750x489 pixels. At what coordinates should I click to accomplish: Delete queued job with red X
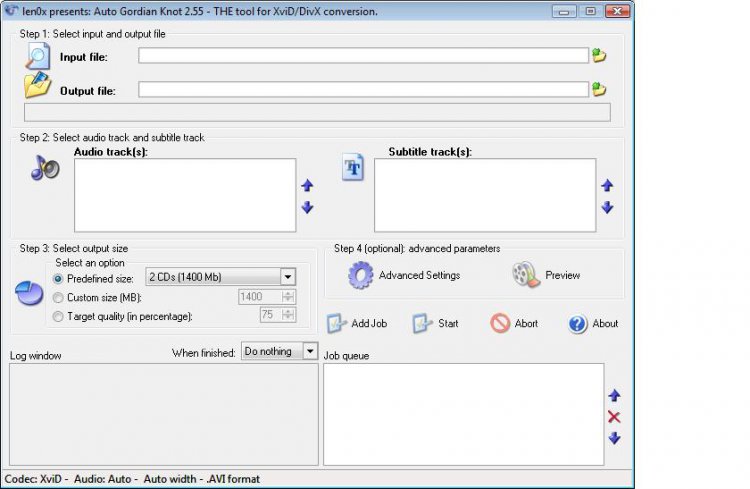click(614, 417)
